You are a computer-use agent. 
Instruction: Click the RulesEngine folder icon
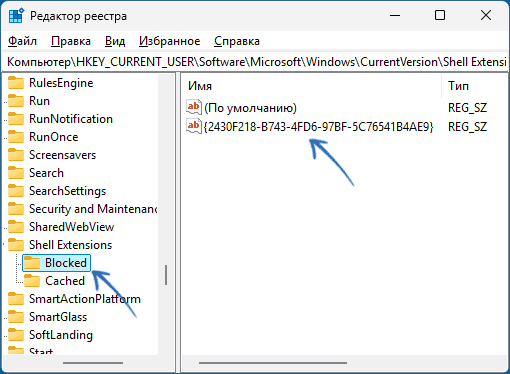(16, 83)
